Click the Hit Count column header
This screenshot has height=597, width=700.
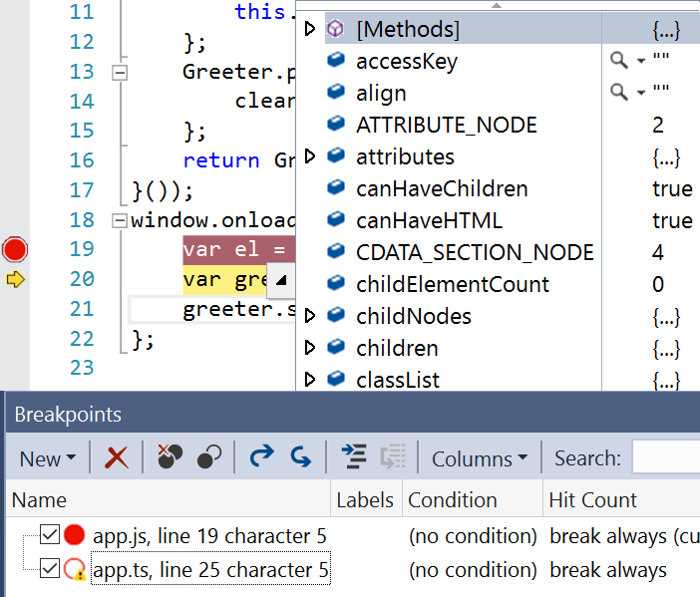pos(621,499)
